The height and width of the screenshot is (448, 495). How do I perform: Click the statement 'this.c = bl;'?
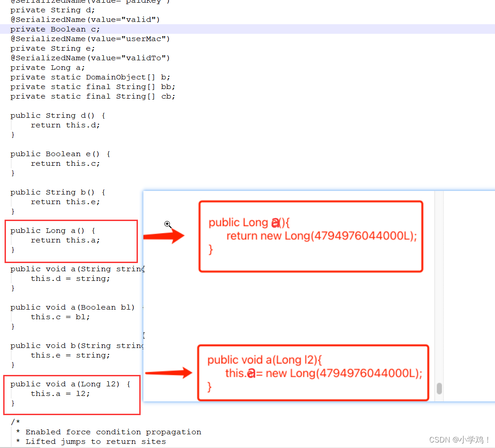(60, 317)
